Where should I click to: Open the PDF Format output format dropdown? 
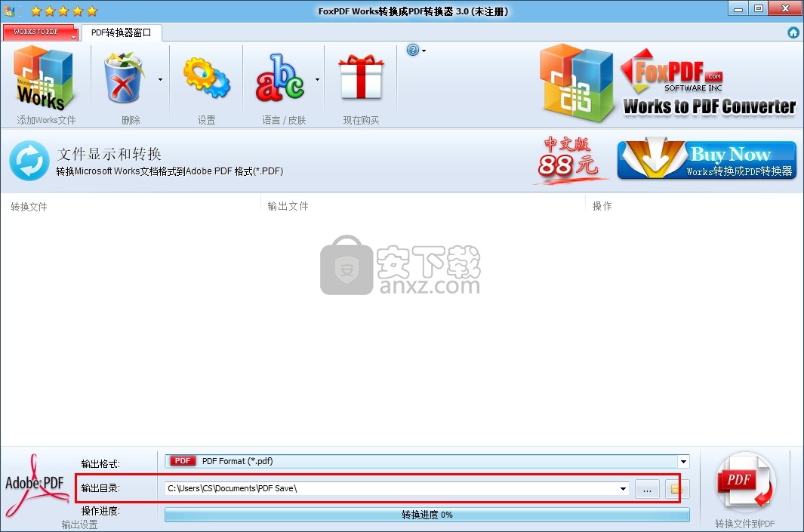683,461
